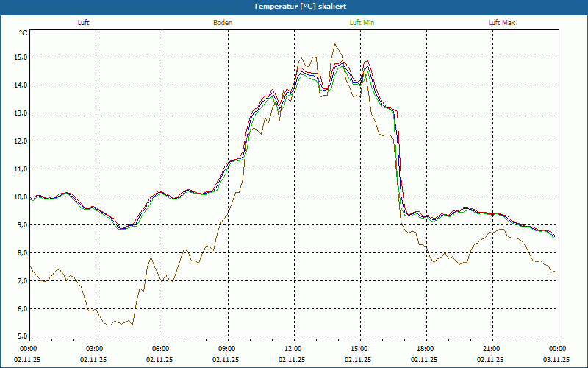
Task: Click the 03:00 time axis label
Action: click(95, 348)
